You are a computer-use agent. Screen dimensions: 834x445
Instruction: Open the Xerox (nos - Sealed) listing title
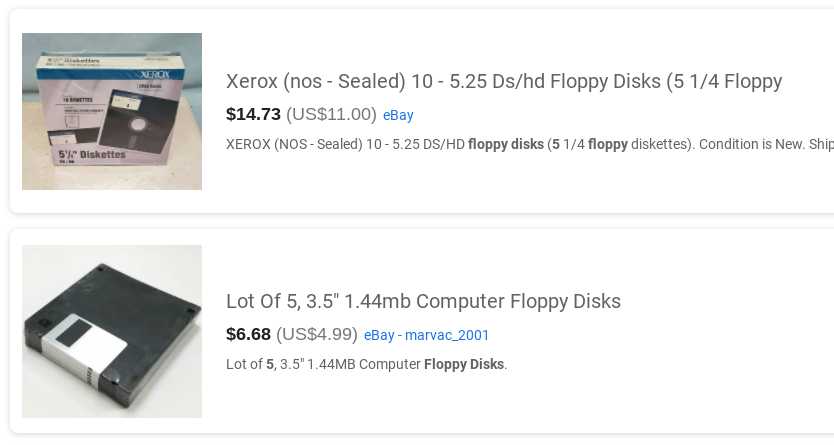click(504, 81)
